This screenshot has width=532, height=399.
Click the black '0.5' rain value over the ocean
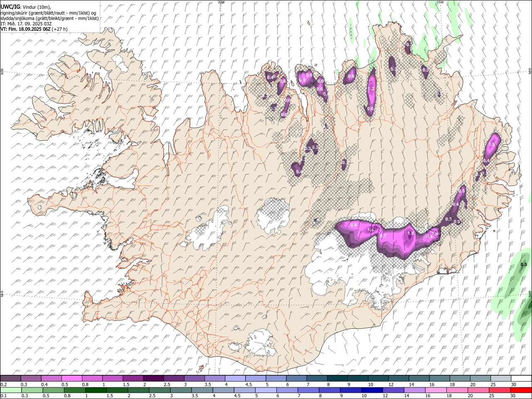pyautogui.click(x=524, y=265)
